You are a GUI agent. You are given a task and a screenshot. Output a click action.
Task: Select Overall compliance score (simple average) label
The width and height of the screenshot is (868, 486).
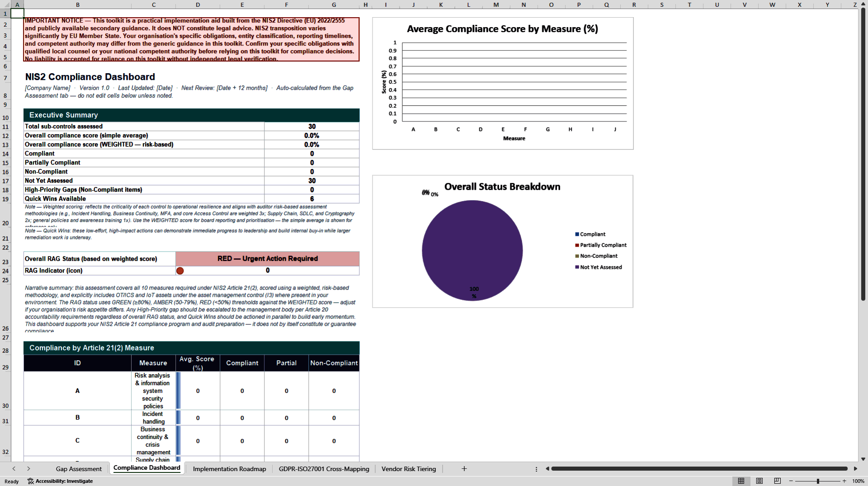tap(144, 136)
